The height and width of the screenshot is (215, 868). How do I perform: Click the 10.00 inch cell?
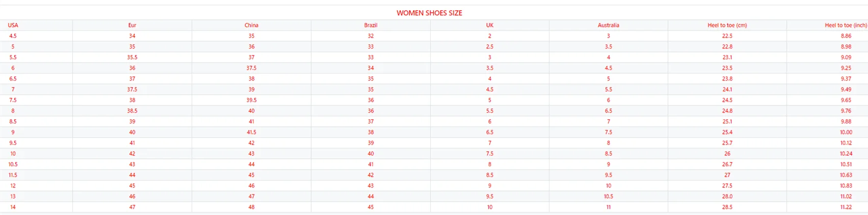[x=846, y=132]
